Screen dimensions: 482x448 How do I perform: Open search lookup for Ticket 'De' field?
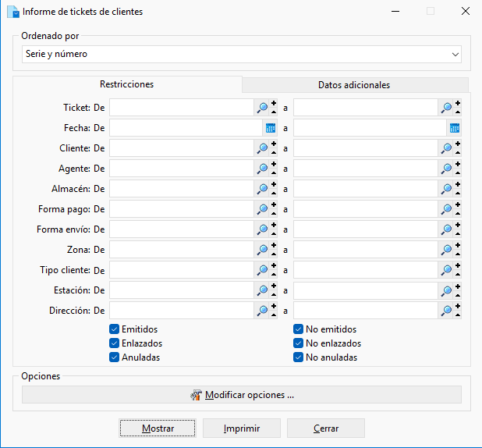click(x=262, y=108)
